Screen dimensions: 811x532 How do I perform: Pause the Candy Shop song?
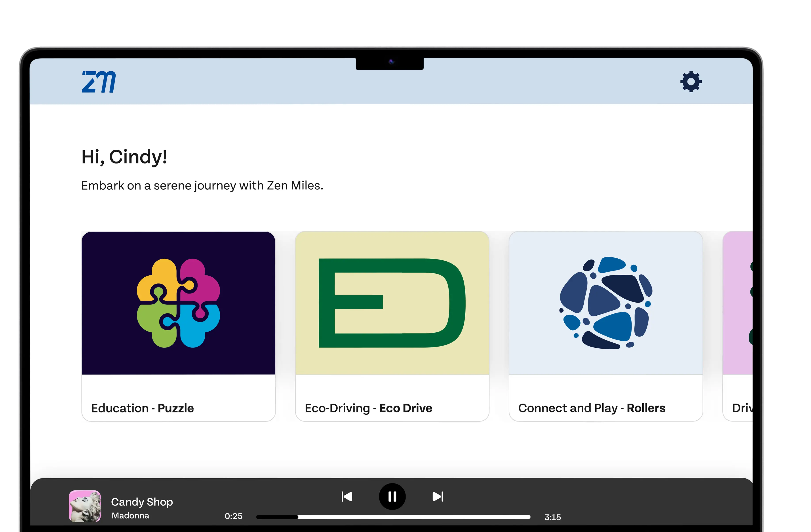point(392,497)
